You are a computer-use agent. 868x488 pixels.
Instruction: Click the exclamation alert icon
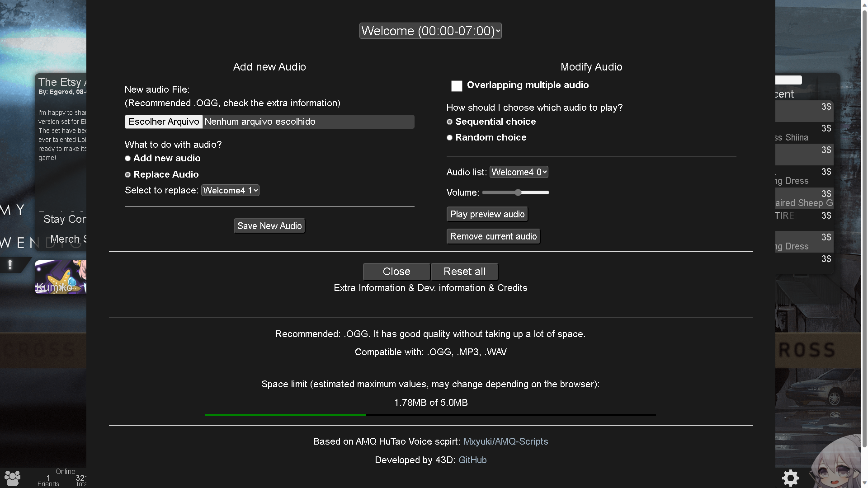[10, 265]
